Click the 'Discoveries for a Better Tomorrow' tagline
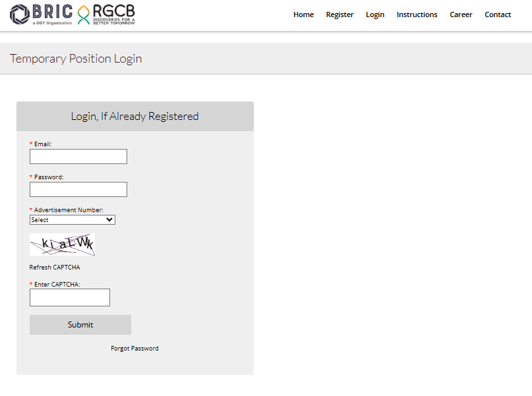Viewport: 532px width, 396px height. tap(114, 20)
